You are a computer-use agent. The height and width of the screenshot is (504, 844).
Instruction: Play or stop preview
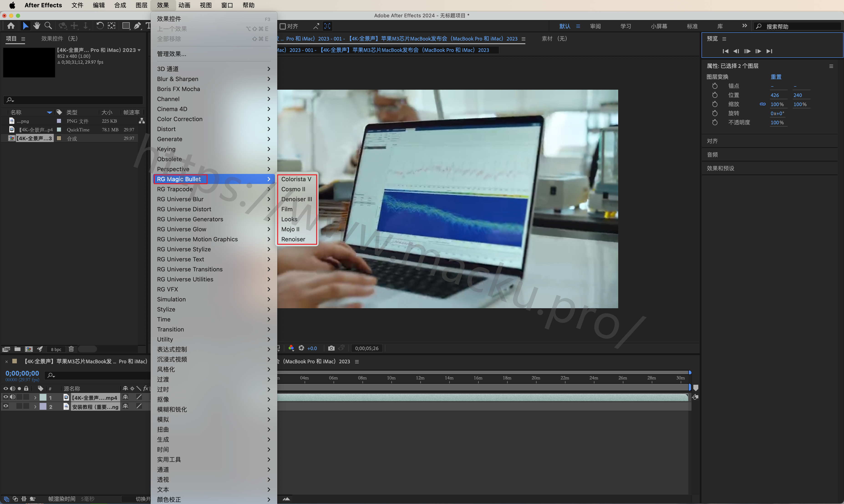pyautogui.click(x=747, y=51)
